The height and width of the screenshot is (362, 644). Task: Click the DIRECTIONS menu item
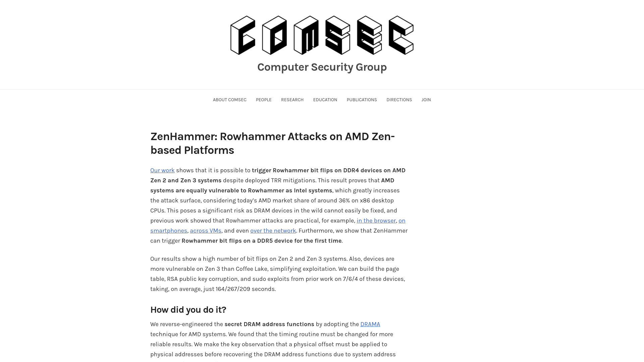click(x=399, y=100)
